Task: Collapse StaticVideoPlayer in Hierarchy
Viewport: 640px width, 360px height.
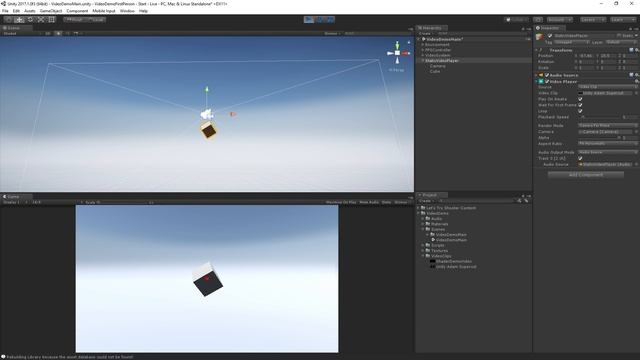Action: (422, 60)
